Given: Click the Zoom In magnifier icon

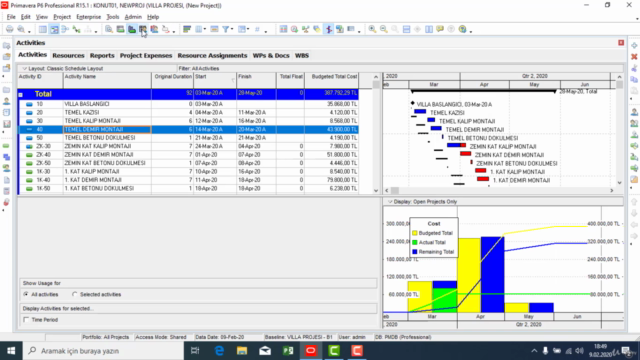Looking at the screenshot, I should click(x=372, y=29).
